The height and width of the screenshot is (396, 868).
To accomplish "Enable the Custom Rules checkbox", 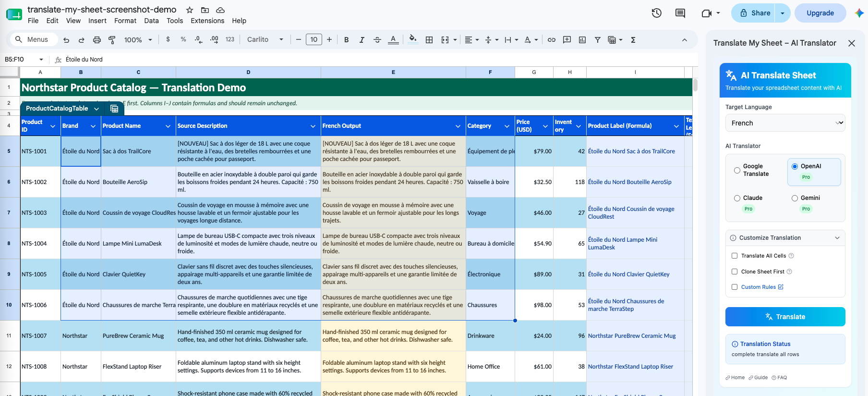I will click(735, 287).
